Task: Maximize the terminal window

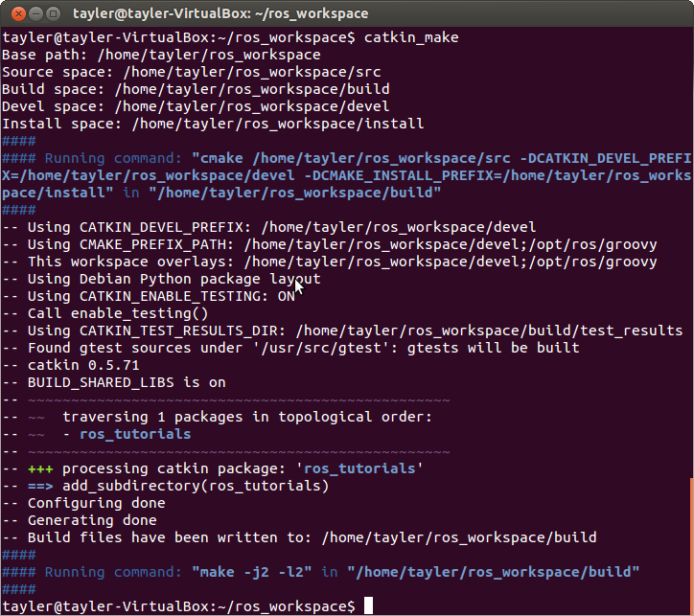Action: click(54, 13)
